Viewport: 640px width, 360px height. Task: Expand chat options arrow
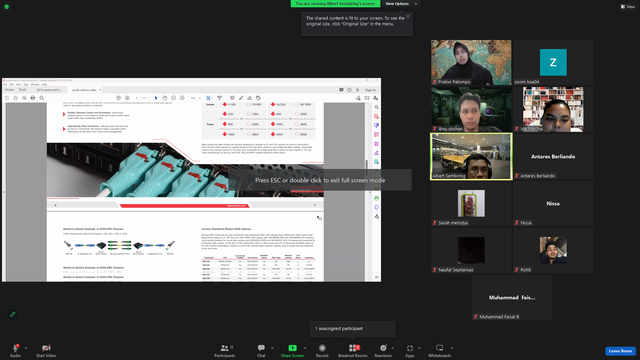click(x=272, y=348)
